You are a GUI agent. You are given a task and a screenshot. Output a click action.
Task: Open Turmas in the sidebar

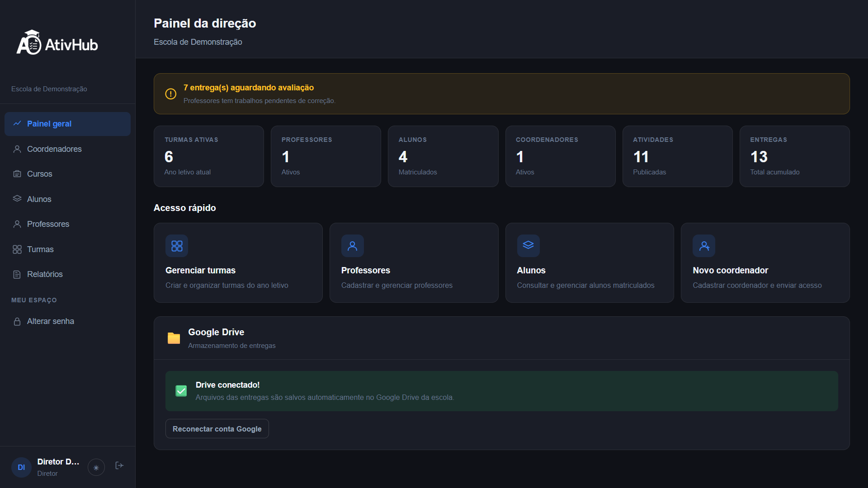point(67,249)
